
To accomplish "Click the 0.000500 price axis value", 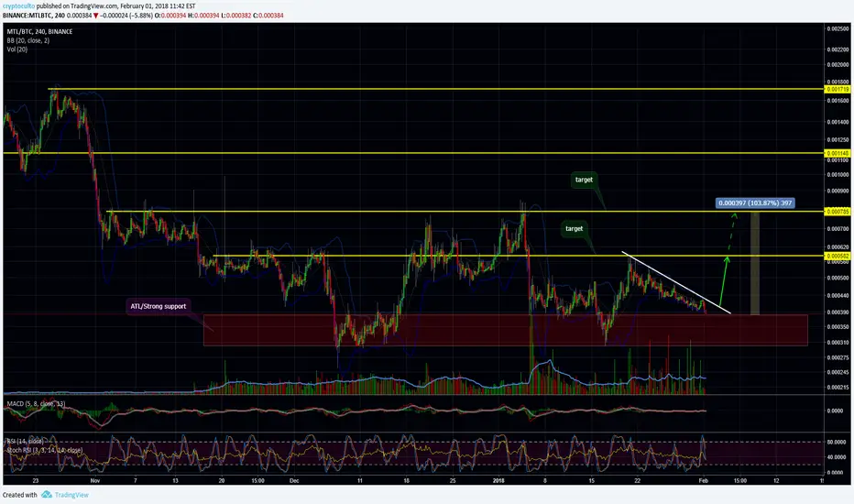I will point(838,278).
